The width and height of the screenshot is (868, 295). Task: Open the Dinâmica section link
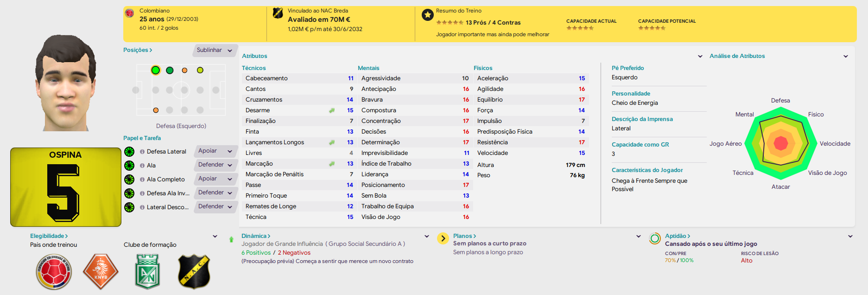pyautogui.click(x=256, y=236)
